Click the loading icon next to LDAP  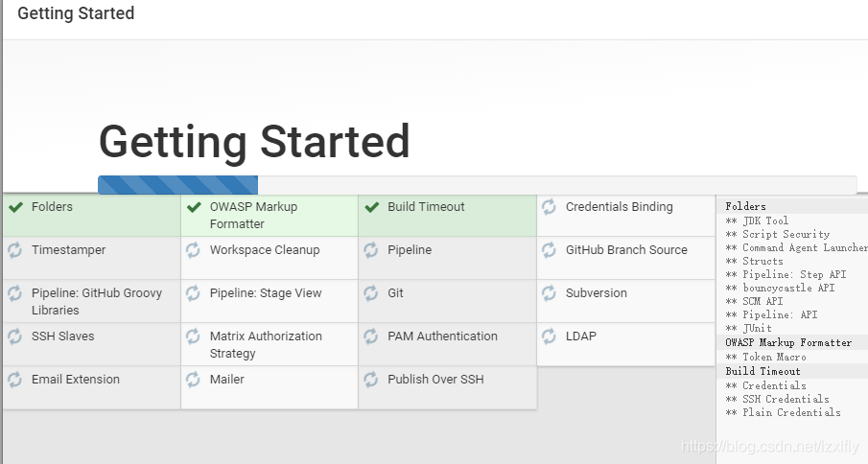pyautogui.click(x=549, y=336)
